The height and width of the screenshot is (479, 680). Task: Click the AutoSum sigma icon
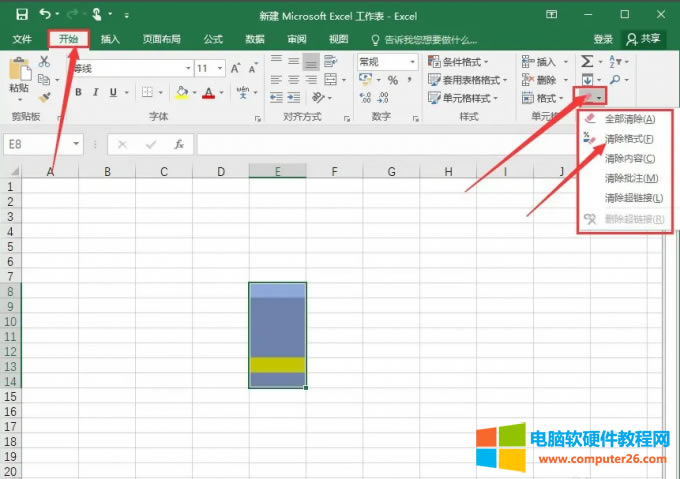tap(588, 62)
